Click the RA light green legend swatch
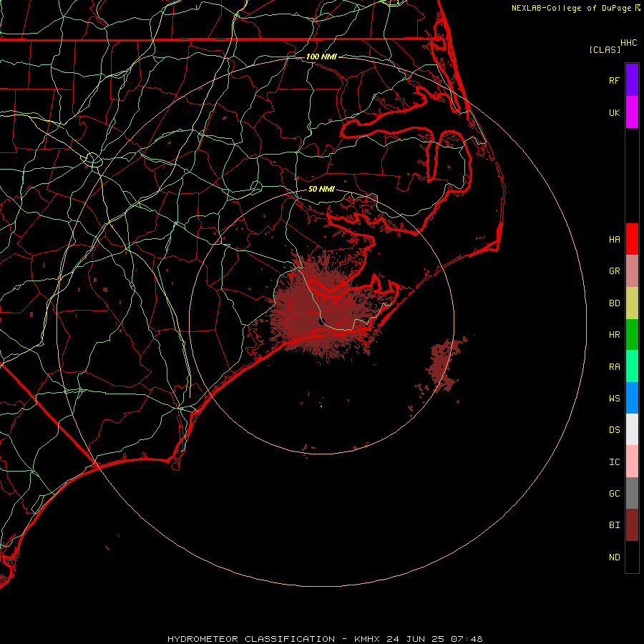Viewport: 644px width, 644px height. [x=632, y=366]
